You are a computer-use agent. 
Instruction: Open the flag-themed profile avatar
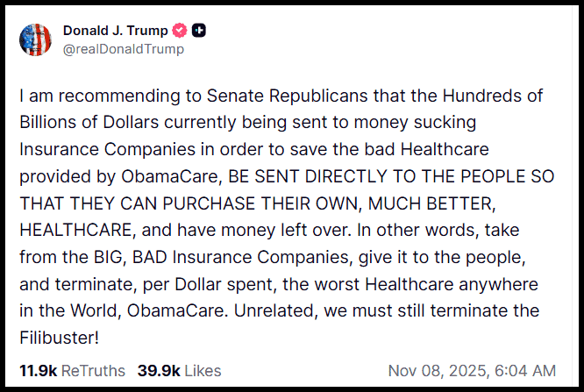pos(38,39)
